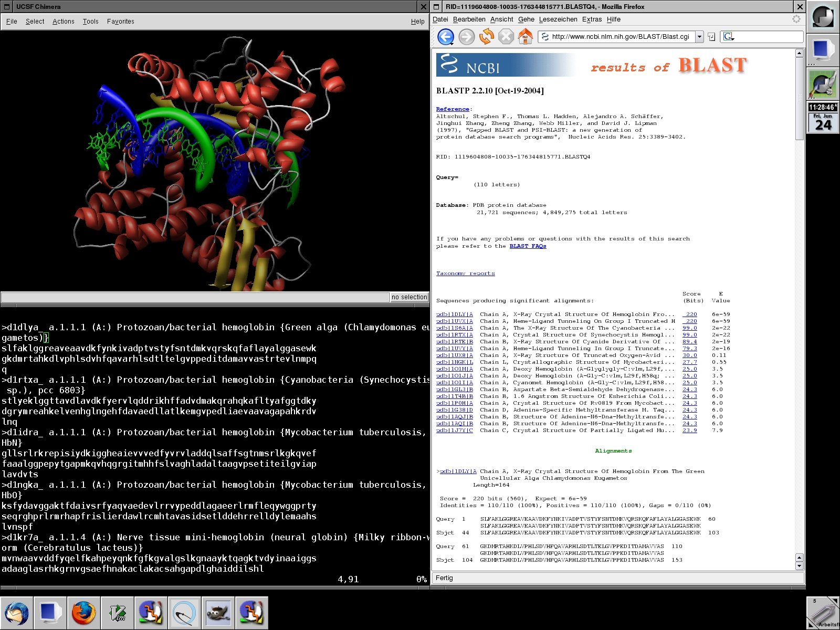Click the Chimera 3D molecule view
840x630 pixels.
215,161
